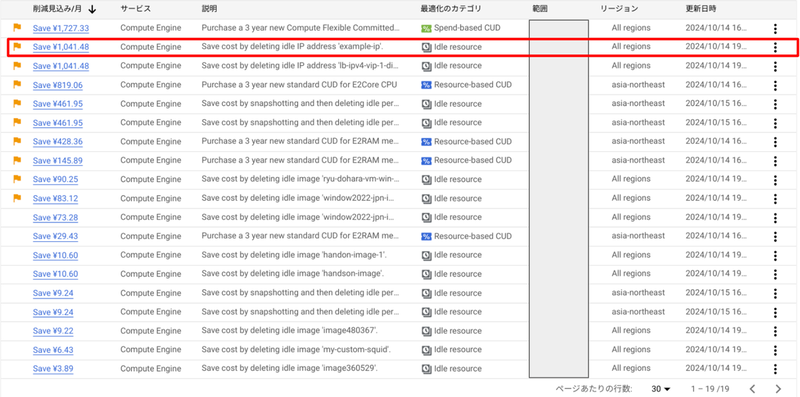Click the sort arrow beside 削減見込み/月 header
Screen dimensions: 800x397
click(x=92, y=9)
